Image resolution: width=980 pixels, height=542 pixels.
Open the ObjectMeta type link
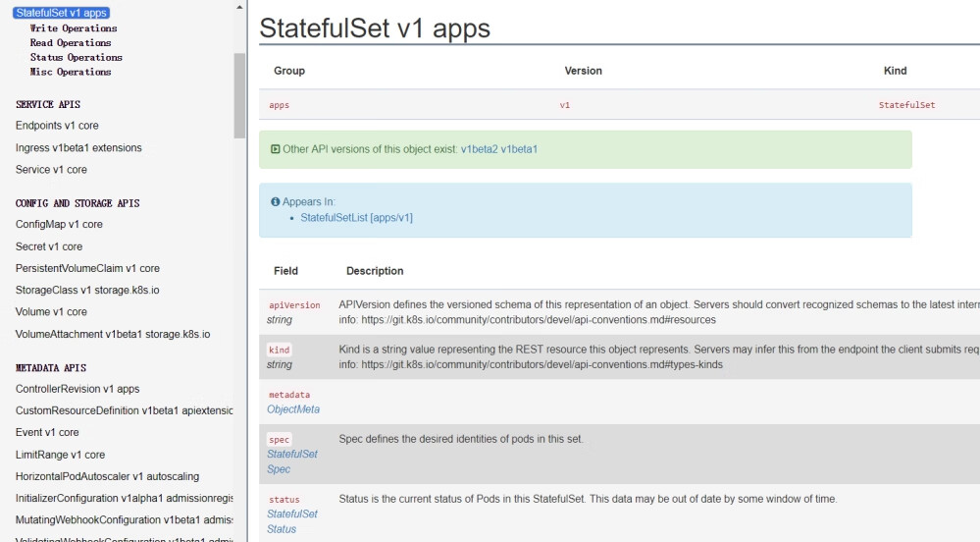pyautogui.click(x=293, y=409)
